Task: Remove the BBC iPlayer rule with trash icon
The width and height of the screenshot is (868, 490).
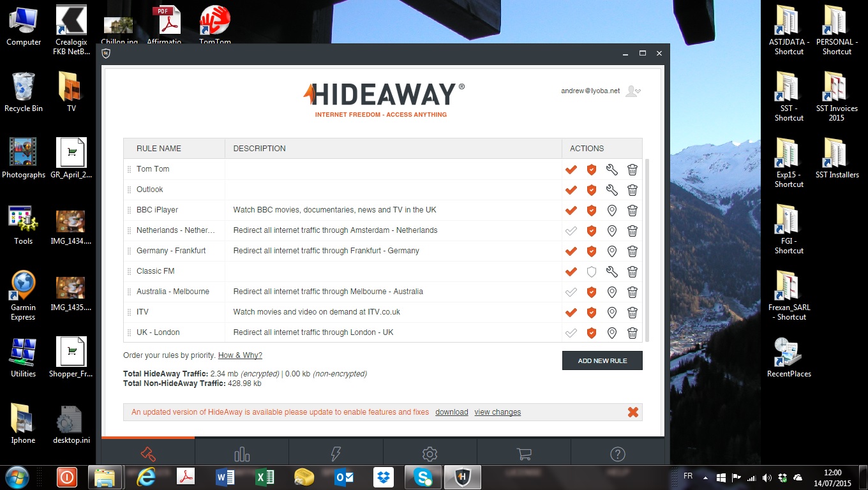Action: (x=632, y=211)
